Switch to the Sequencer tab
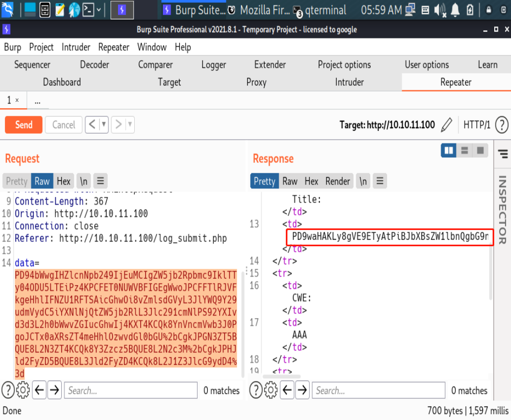 pos(32,64)
